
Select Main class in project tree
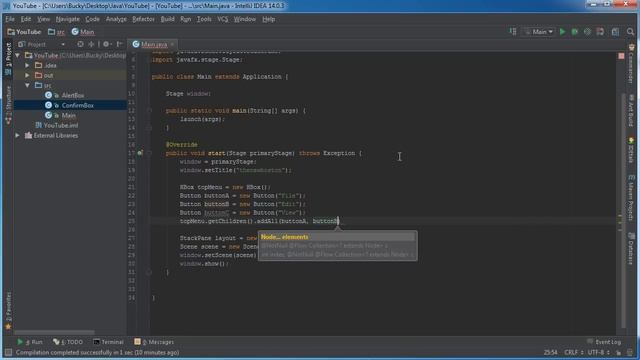click(69, 116)
